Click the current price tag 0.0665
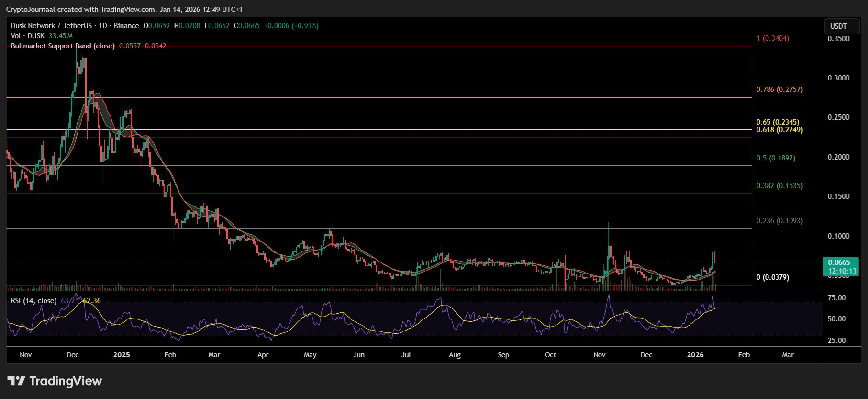 [839, 262]
